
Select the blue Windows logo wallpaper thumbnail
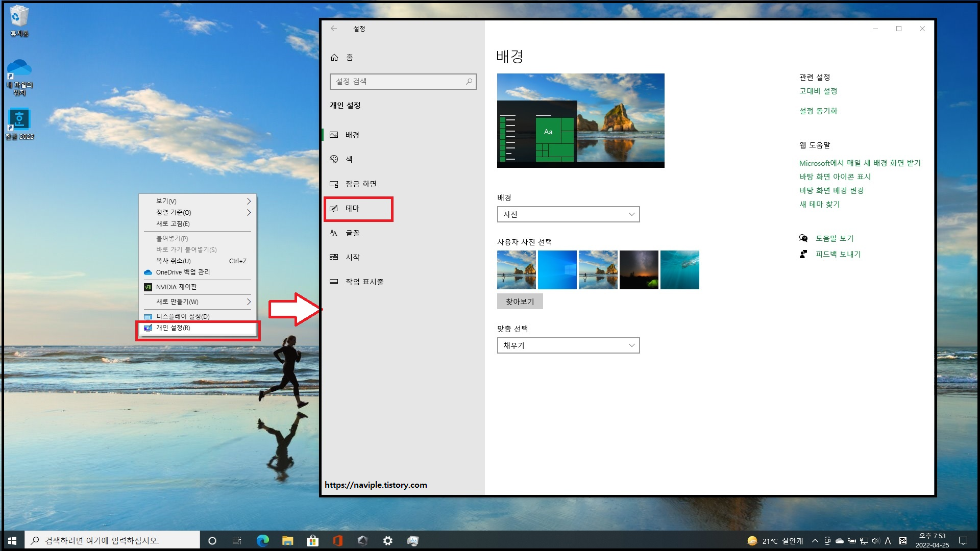coord(557,270)
